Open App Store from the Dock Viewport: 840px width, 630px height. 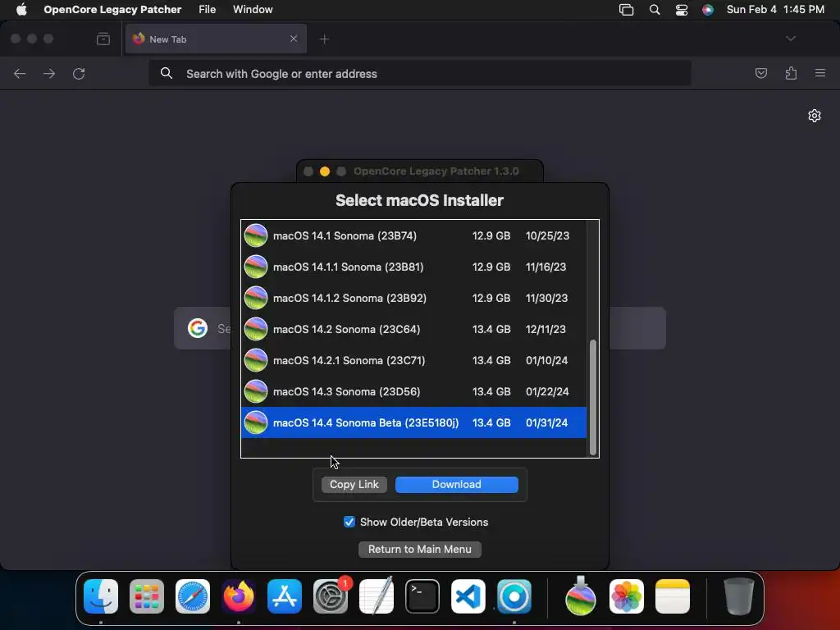pyautogui.click(x=285, y=596)
